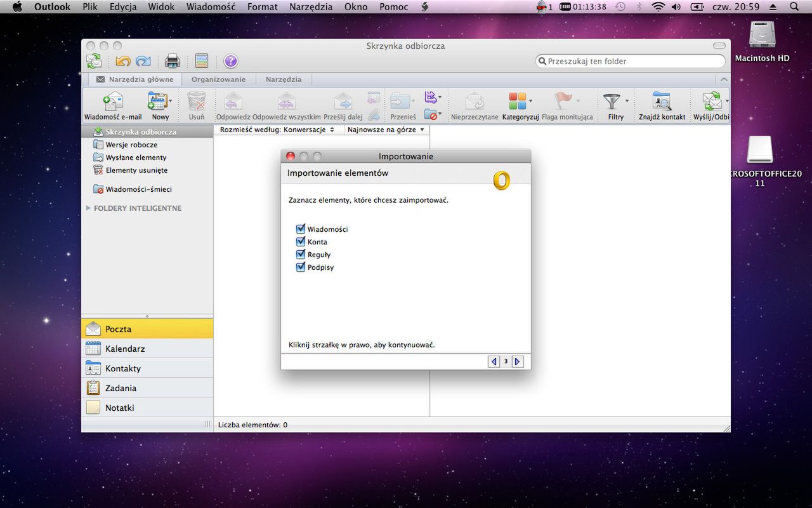Open the Rules dropdown icon in ribbon

click(433, 97)
